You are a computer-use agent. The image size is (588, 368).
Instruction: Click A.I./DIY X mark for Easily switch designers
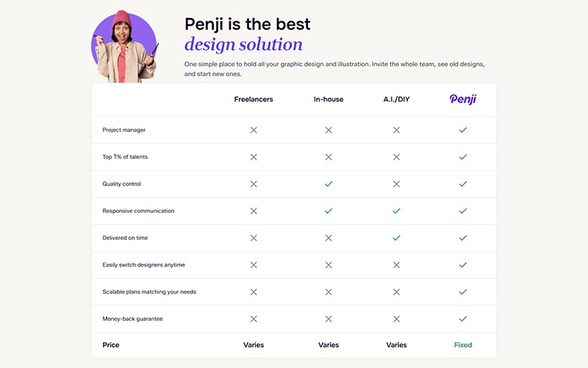pos(396,265)
